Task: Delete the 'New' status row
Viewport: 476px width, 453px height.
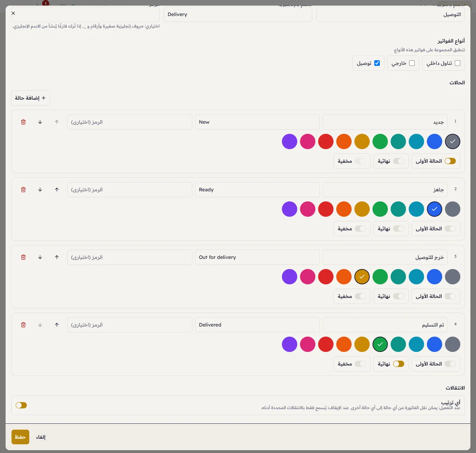Action: pyautogui.click(x=23, y=122)
